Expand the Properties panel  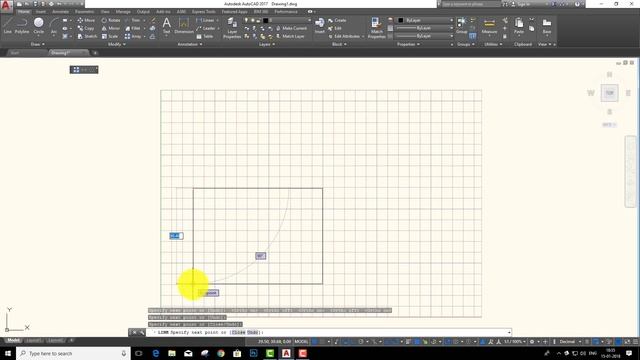pos(408,44)
